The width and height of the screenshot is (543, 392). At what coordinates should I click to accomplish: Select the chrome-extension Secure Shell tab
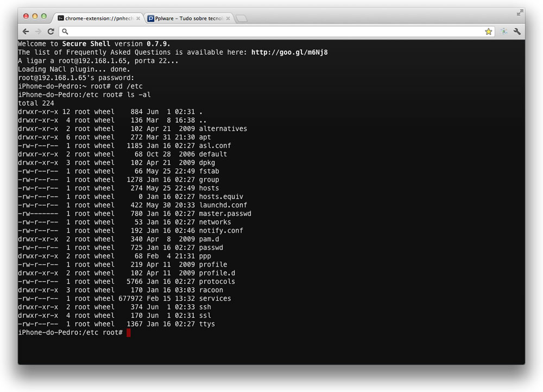[x=98, y=18]
